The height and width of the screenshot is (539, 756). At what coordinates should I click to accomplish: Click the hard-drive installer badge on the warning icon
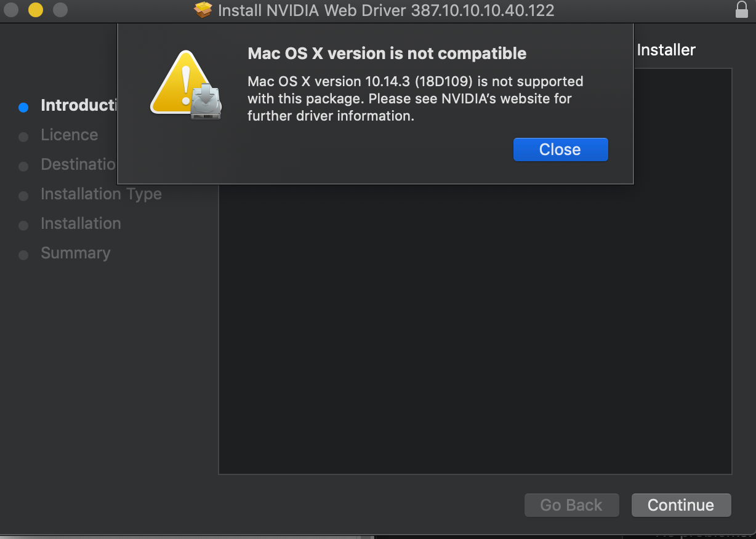coord(205,102)
